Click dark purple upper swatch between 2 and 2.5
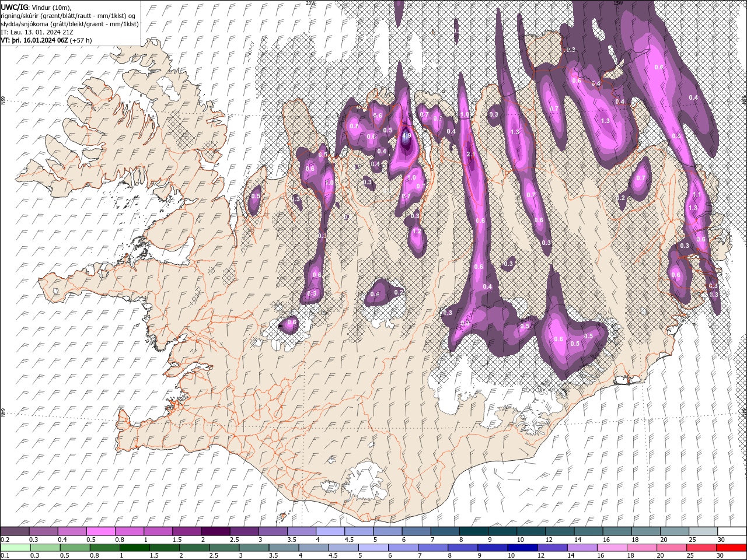Image resolution: width=747 pixels, height=560 pixels. pos(215,531)
